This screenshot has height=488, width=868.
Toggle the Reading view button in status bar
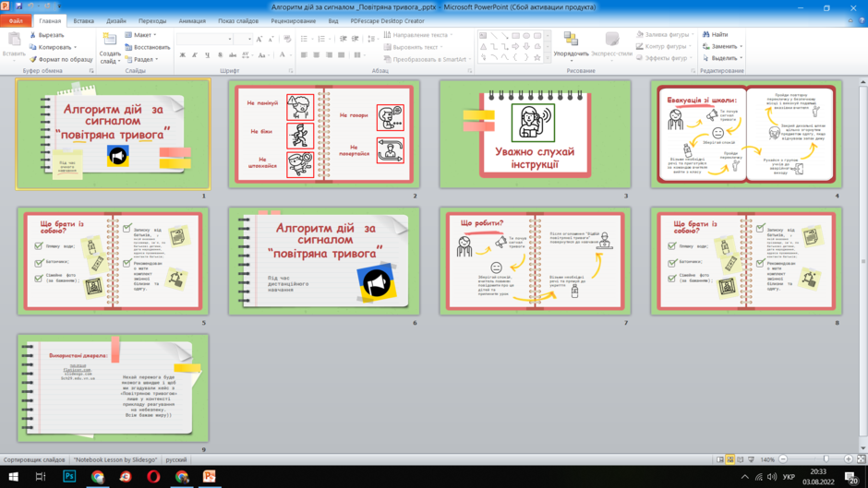741,459
